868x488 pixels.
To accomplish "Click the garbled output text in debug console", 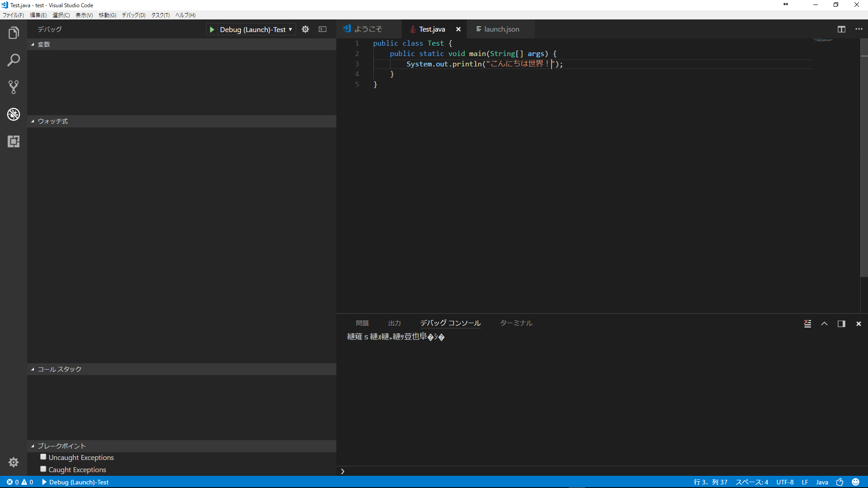I will pos(396,337).
